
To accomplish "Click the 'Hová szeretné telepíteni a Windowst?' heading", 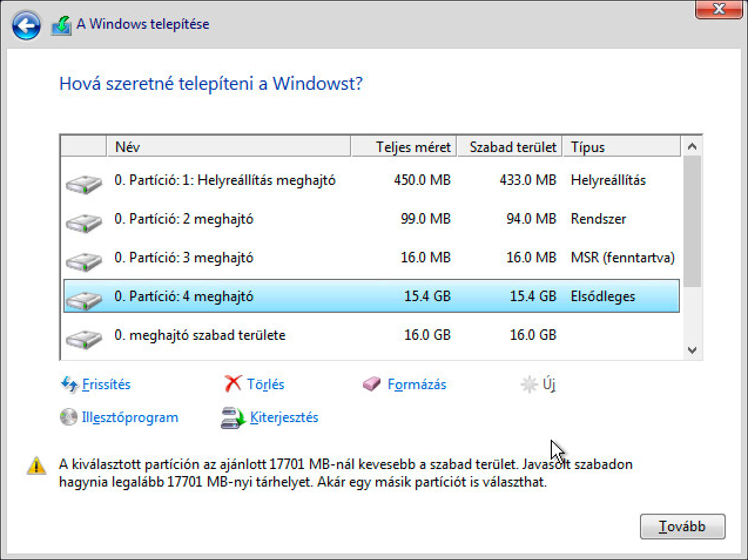I will (x=211, y=84).
